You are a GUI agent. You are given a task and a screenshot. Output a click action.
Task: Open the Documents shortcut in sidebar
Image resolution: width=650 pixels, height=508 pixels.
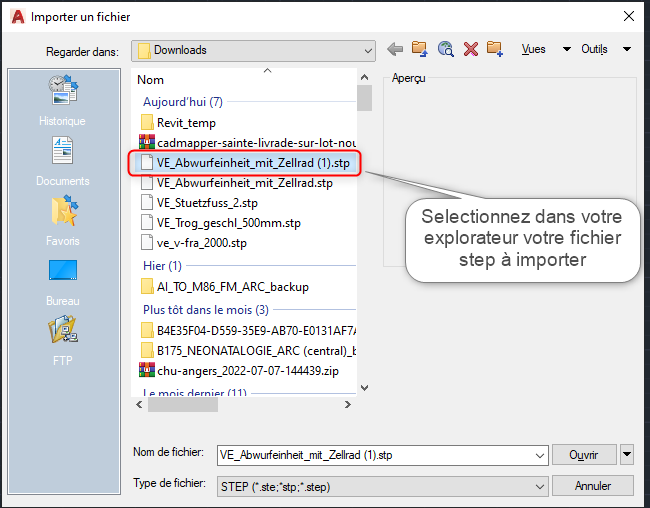click(x=62, y=162)
